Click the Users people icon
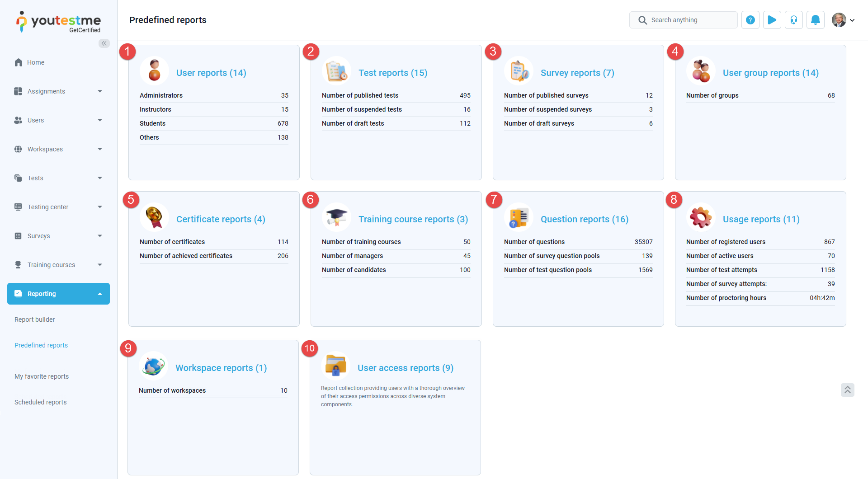 tap(18, 120)
